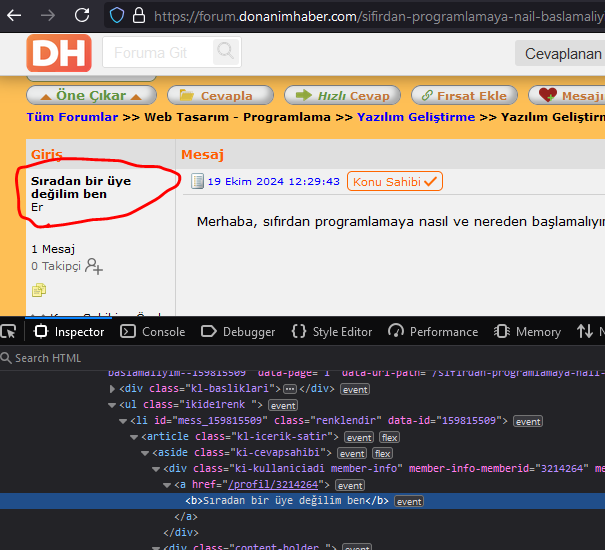Image resolution: width=605 pixels, height=550 pixels.
Task: Click the search magnifier icon in forum box
Action: pyautogui.click(x=226, y=53)
